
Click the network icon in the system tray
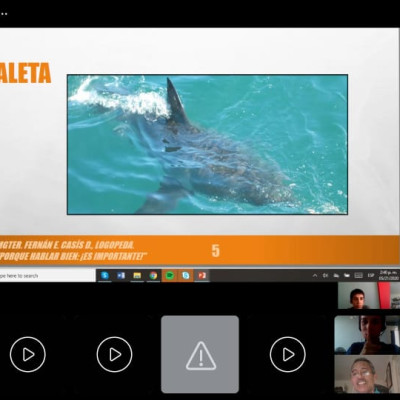pos(336,275)
